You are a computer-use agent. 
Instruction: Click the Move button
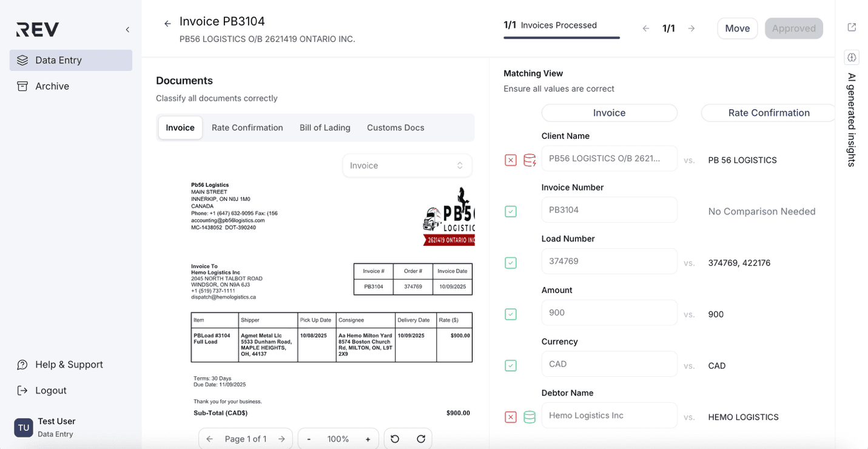pos(737,29)
